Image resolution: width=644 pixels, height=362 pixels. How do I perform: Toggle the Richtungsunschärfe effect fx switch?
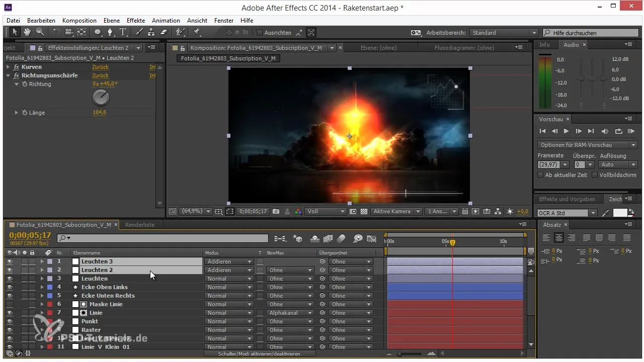(x=17, y=75)
